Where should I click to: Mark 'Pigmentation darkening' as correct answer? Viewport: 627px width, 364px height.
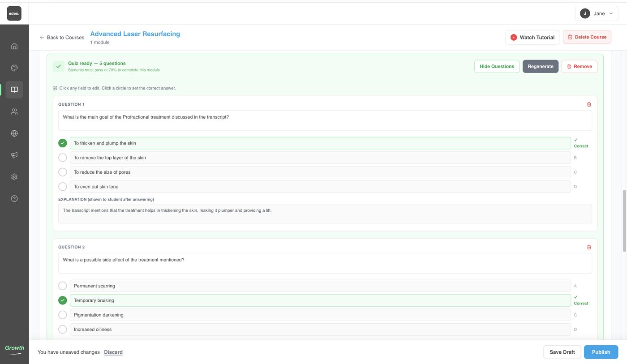pos(63,315)
